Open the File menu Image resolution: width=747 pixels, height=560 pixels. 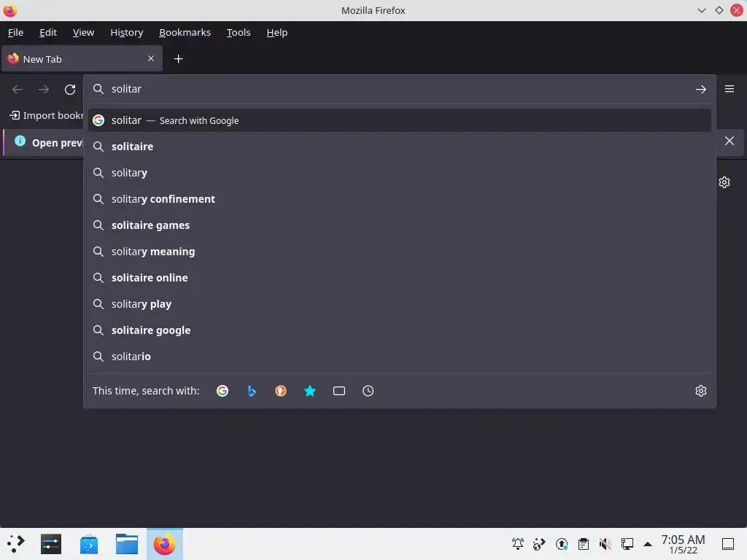click(16, 32)
